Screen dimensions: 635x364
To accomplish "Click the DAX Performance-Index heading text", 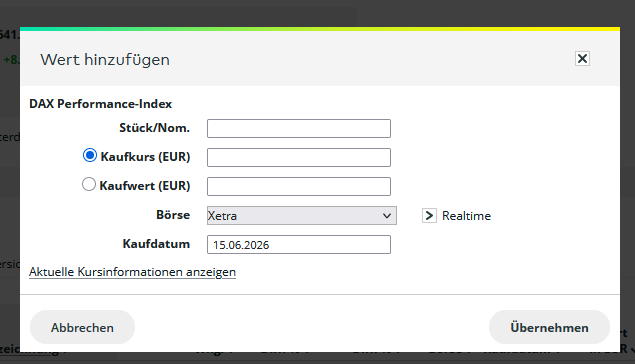I will [x=100, y=104].
